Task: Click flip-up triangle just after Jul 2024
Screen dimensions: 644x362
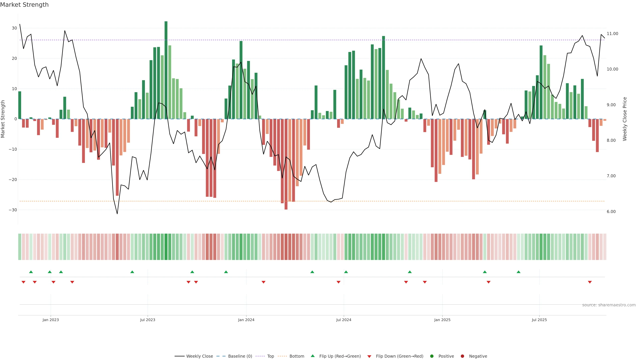Action: [x=346, y=272]
